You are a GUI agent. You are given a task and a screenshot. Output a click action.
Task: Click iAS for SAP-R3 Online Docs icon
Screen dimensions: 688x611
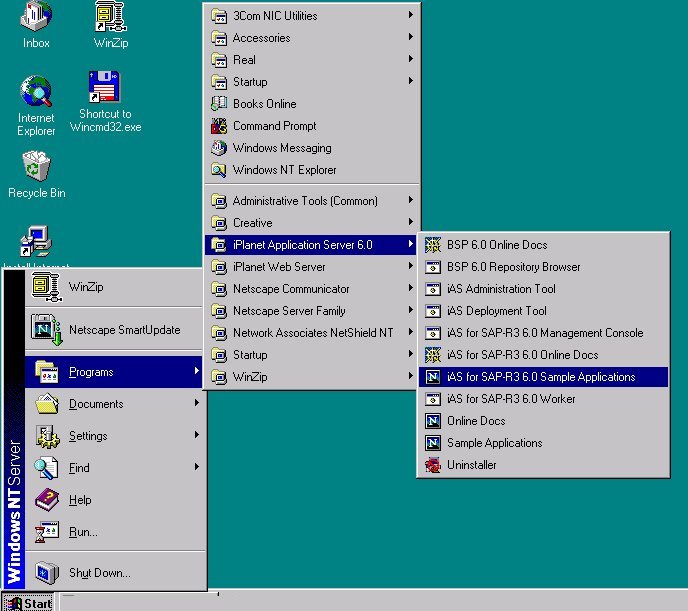pyautogui.click(x=433, y=355)
